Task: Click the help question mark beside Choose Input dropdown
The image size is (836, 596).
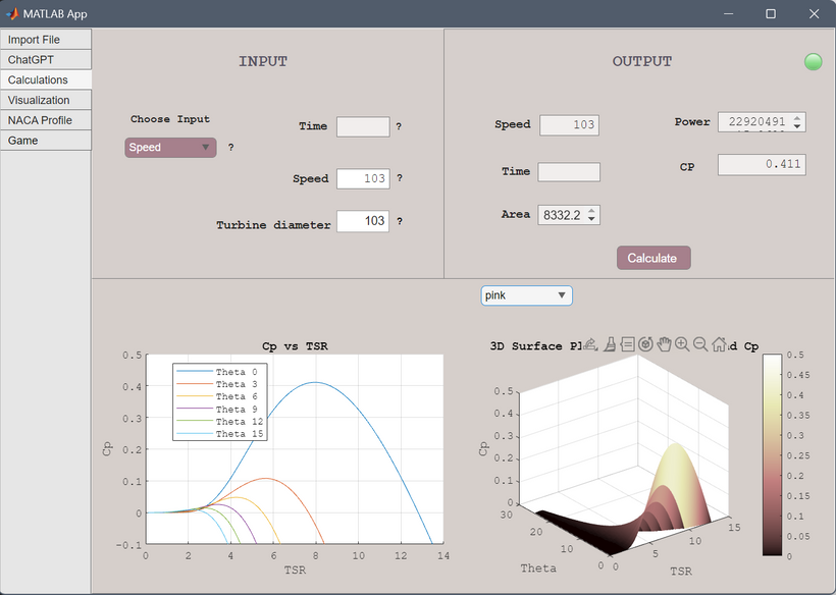Action: point(231,148)
